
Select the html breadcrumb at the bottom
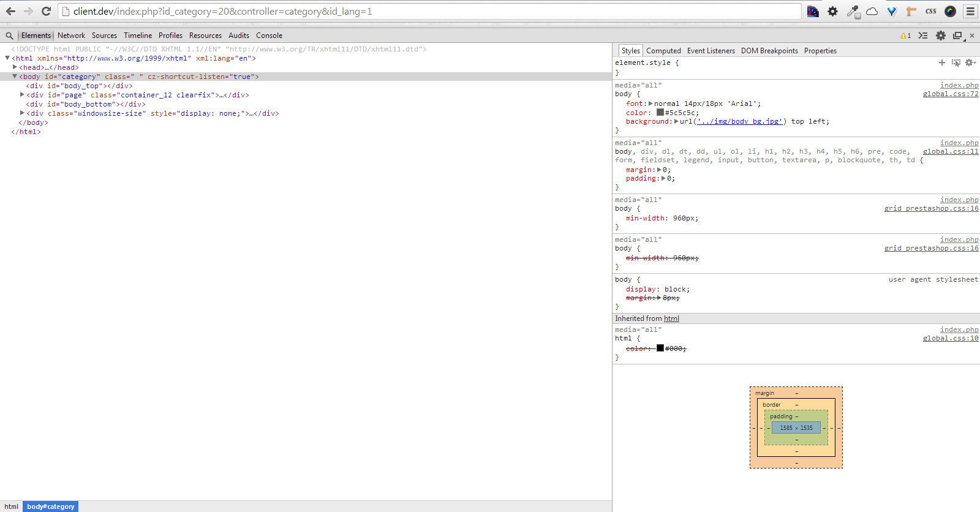(x=12, y=506)
